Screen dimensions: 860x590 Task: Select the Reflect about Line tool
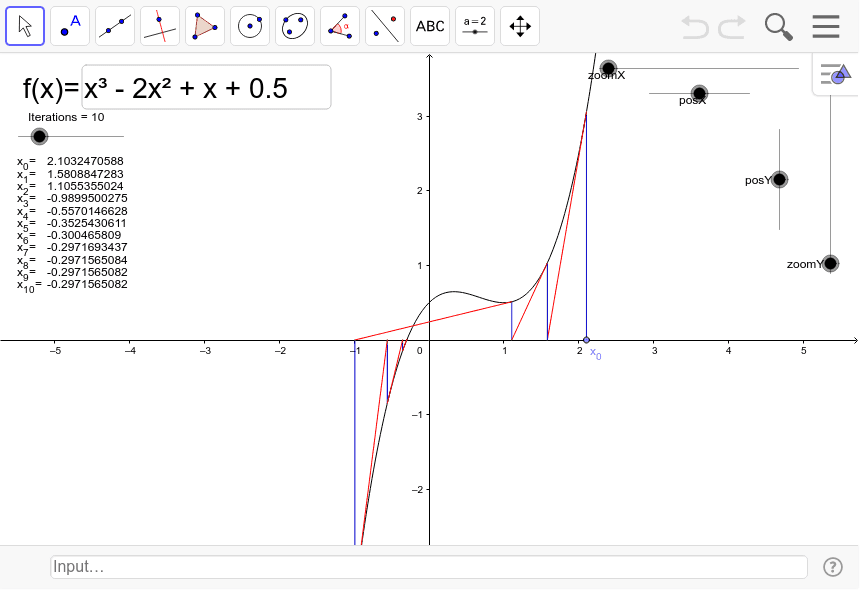click(x=385, y=26)
